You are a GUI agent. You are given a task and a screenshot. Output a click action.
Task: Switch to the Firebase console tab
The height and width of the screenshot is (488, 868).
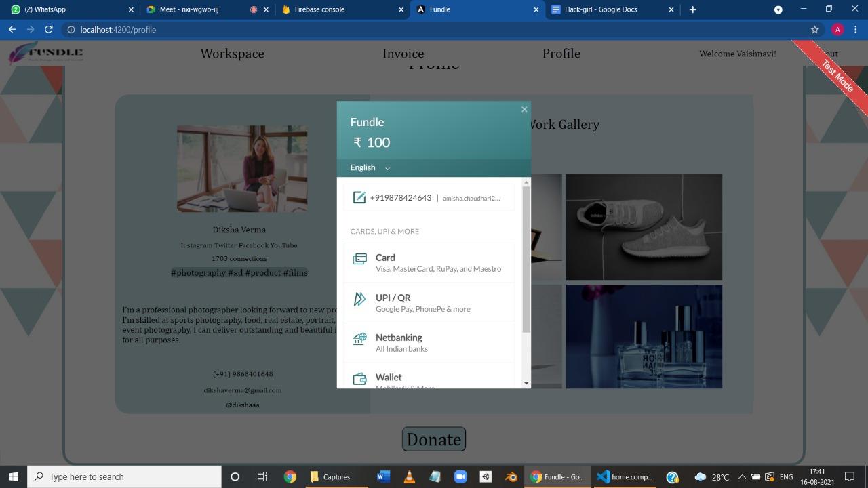[341, 9]
